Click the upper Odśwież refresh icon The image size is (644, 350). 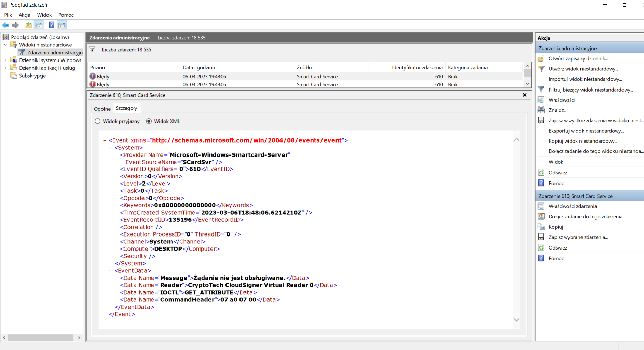pos(541,173)
